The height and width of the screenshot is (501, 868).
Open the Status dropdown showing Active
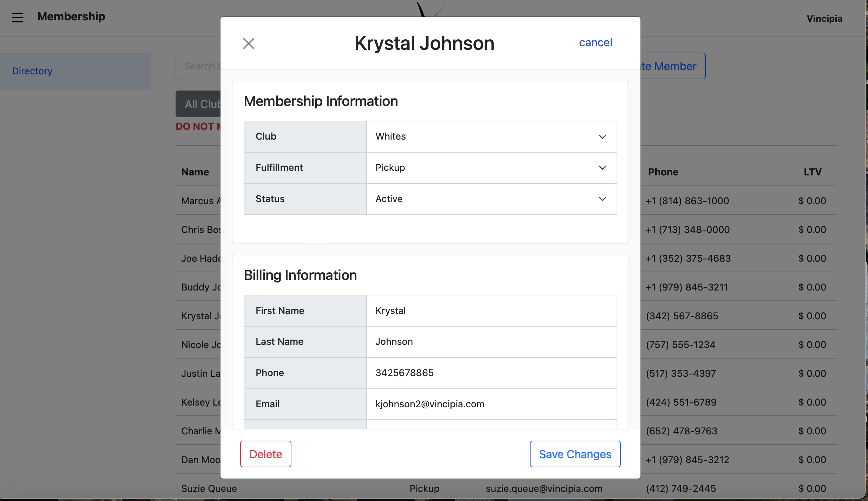[x=492, y=199]
